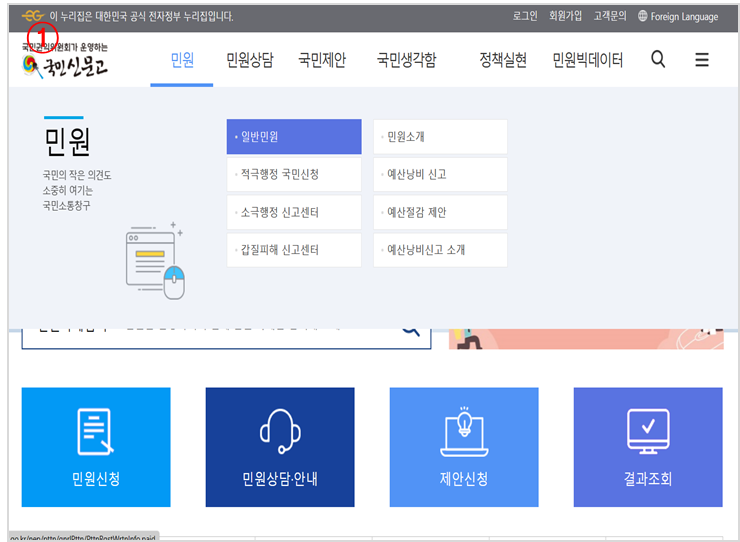Open the 민원 top menu

tap(182, 60)
